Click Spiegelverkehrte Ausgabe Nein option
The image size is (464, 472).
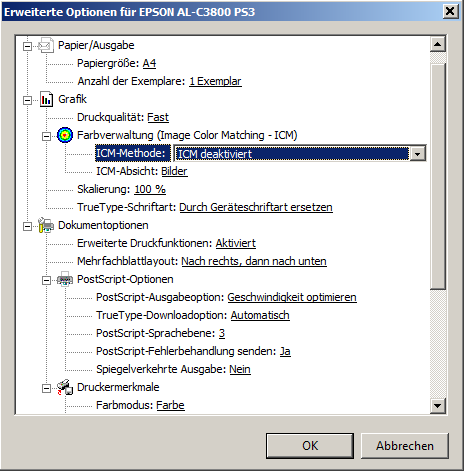coord(240,369)
